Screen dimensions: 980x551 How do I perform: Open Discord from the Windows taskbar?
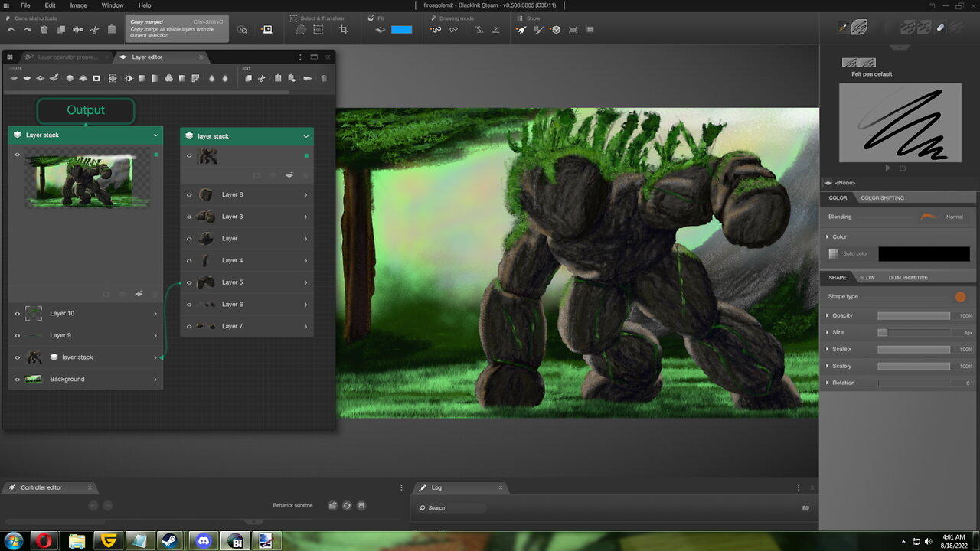coord(204,541)
